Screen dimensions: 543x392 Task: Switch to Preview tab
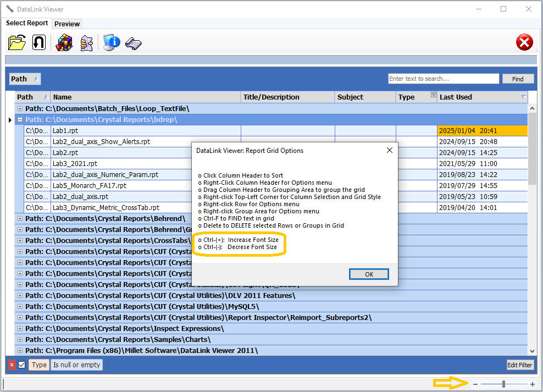[x=67, y=24]
